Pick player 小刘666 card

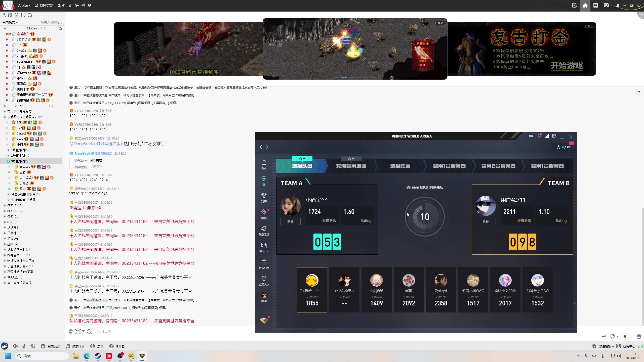point(376,290)
